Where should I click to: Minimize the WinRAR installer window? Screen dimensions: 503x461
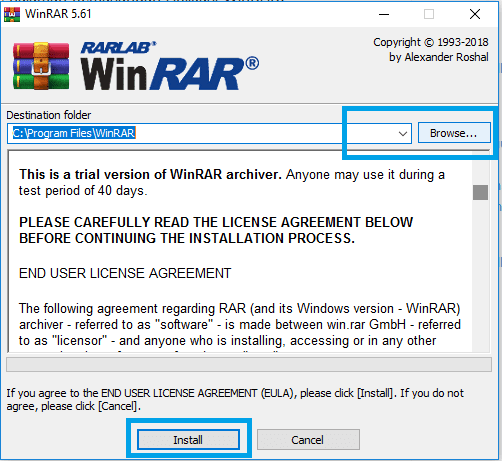384,14
